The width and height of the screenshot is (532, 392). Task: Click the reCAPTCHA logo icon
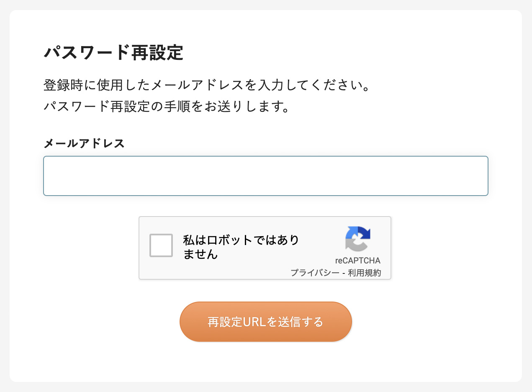[x=358, y=239]
